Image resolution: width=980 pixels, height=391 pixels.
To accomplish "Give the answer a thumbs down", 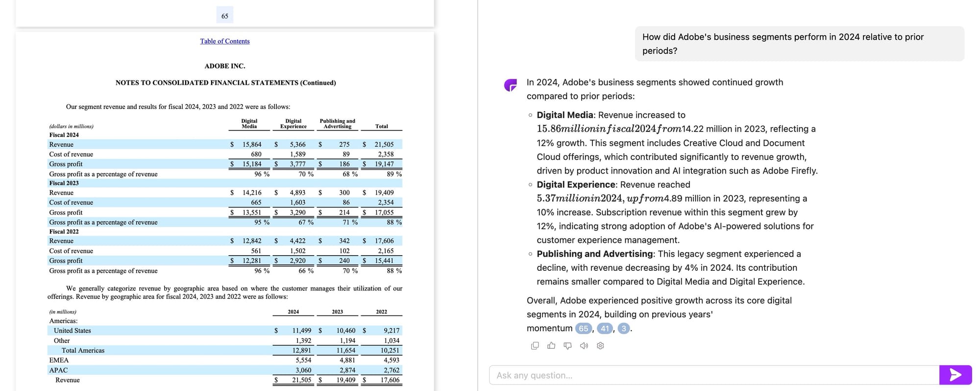I will click(x=567, y=346).
